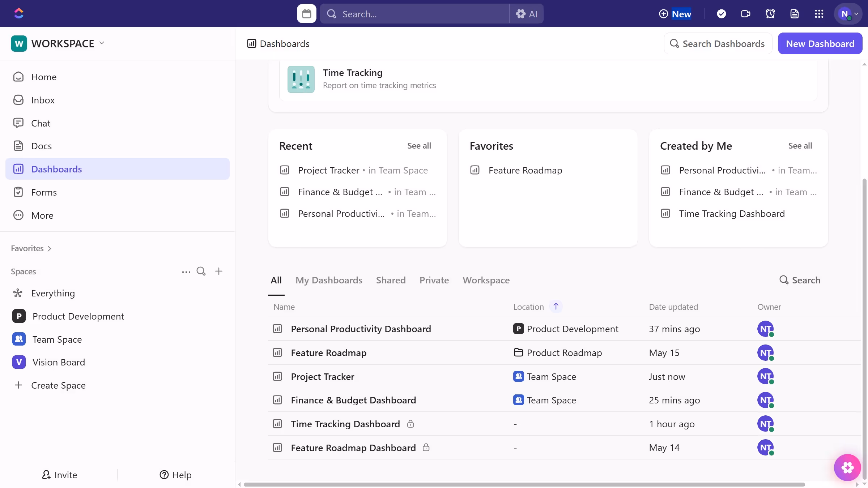
Task: Open Spaces ellipsis options menu
Action: [186, 271]
